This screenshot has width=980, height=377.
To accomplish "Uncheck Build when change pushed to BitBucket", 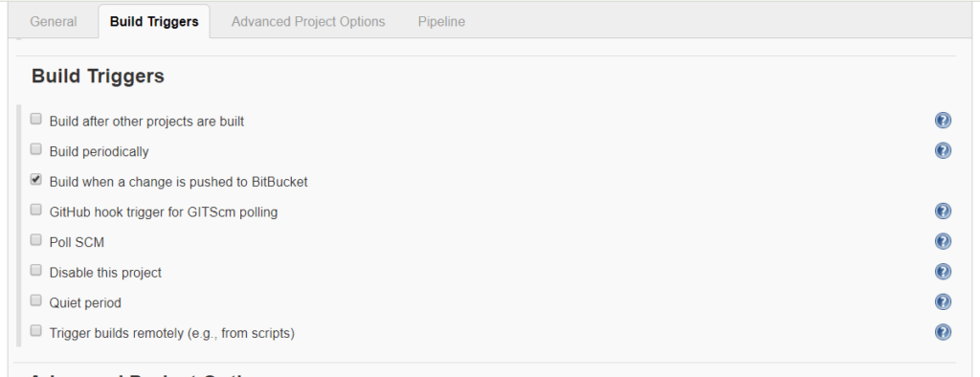I will (36, 180).
